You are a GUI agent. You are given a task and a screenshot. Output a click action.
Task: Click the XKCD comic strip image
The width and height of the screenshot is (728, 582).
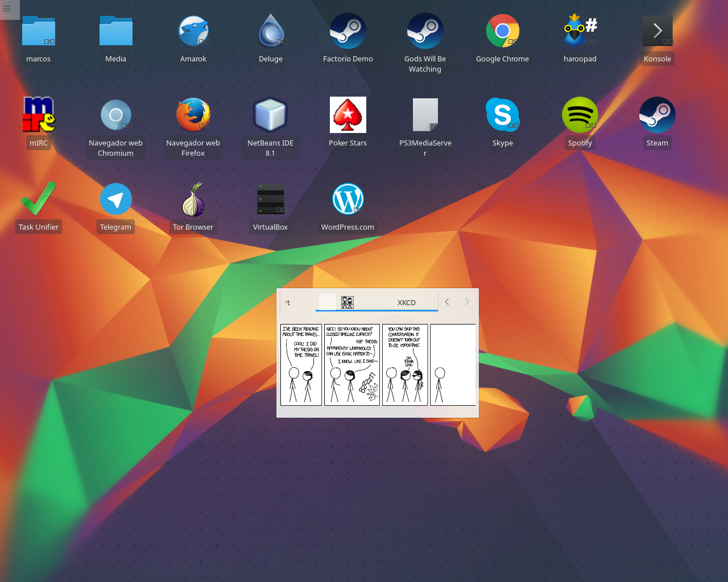pyautogui.click(x=378, y=364)
